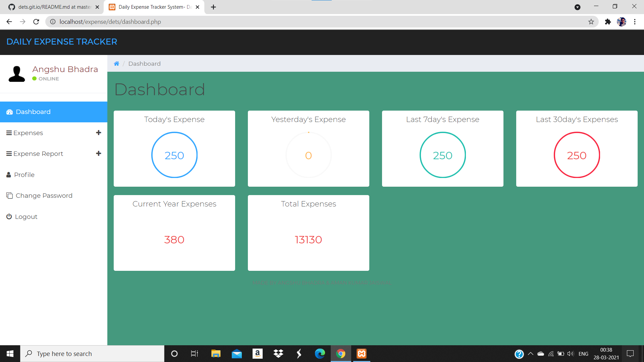Click the DAILY EXPENSE TRACKER heading
Image resolution: width=644 pixels, height=362 pixels.
62,42
